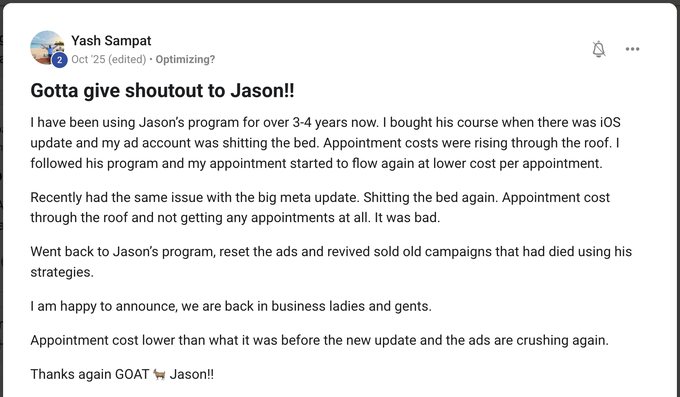The image size is (680, 397).
Task: Open Yash Sampat's profile picture
Action: click(47, 47)
